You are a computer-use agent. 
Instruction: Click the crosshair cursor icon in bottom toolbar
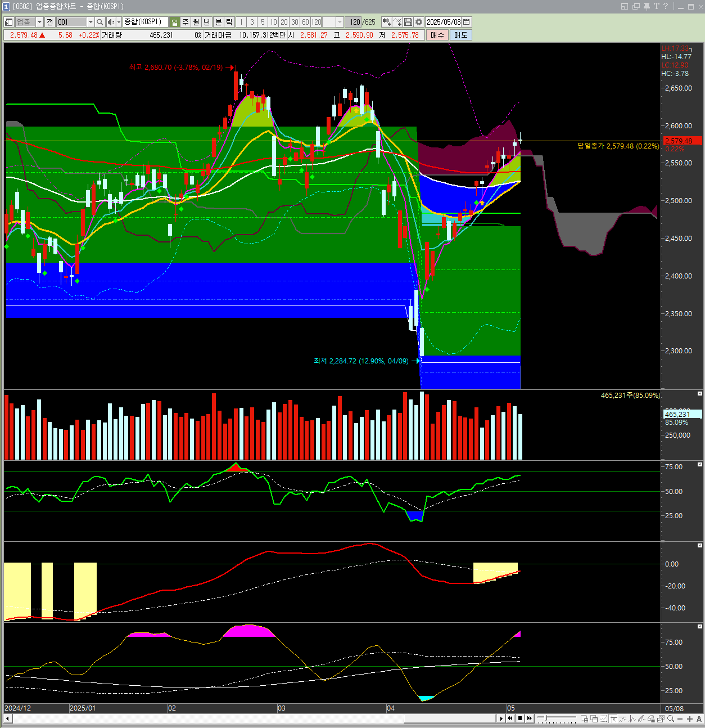coord(613,718)
